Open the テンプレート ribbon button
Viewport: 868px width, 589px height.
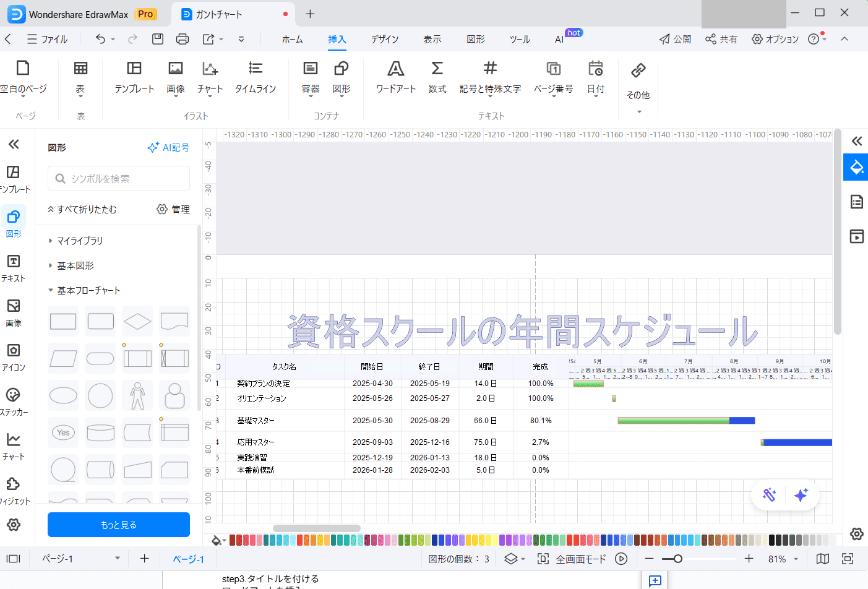134,77
